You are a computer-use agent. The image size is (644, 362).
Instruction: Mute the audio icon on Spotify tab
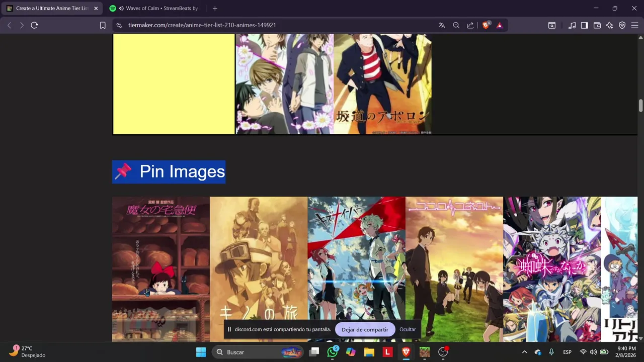tap(121, 9)
